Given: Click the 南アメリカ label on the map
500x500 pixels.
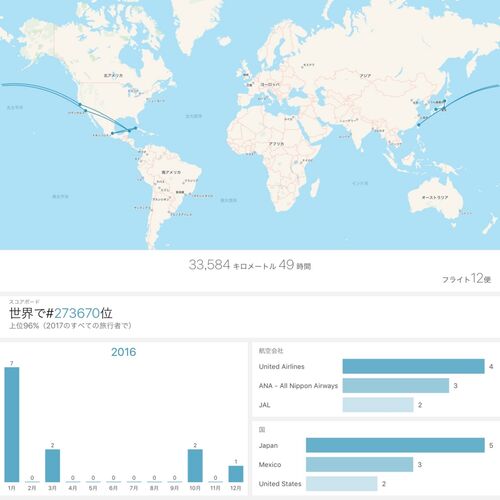Looking at the screenshot, I should pyautogui.click(x=171, y=172).
